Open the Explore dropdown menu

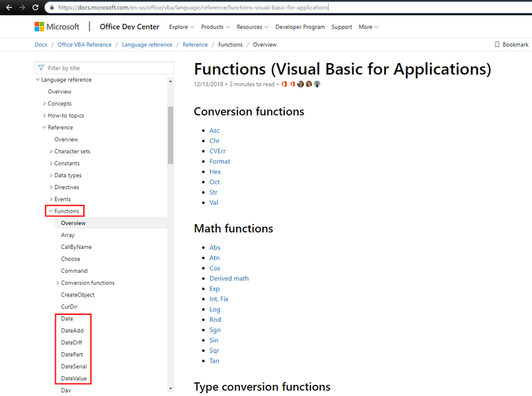[x=182, y=27]
